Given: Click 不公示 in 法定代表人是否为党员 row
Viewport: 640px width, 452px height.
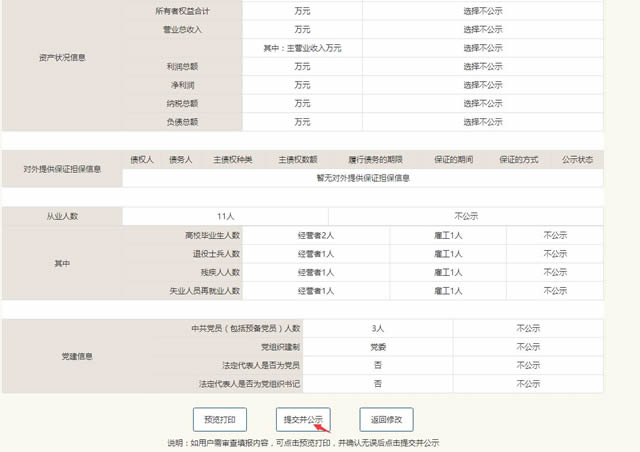Looking at the screenshot, I should tap(528, 365).
